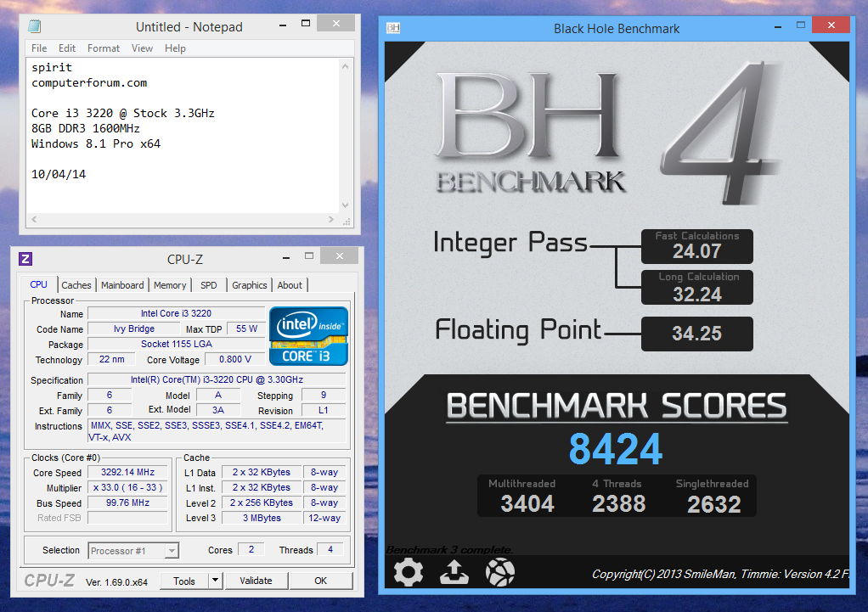Click the Name field 'Intel Core i3 3220'
The height and width of the screenshot is (612, 868).
[x=176, y=314]
